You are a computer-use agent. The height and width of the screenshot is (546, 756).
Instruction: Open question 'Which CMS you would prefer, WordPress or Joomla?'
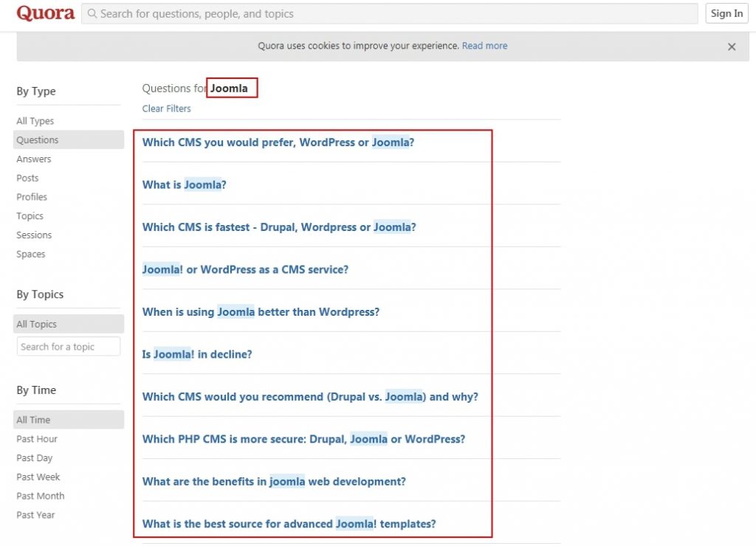click(278, 142)
